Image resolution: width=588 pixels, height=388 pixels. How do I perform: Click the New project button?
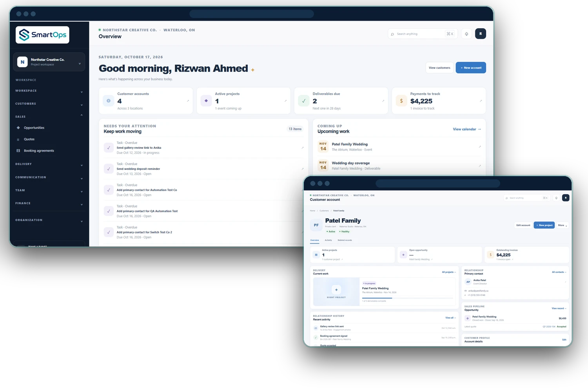pyautogui.click(x=544, y=225)
